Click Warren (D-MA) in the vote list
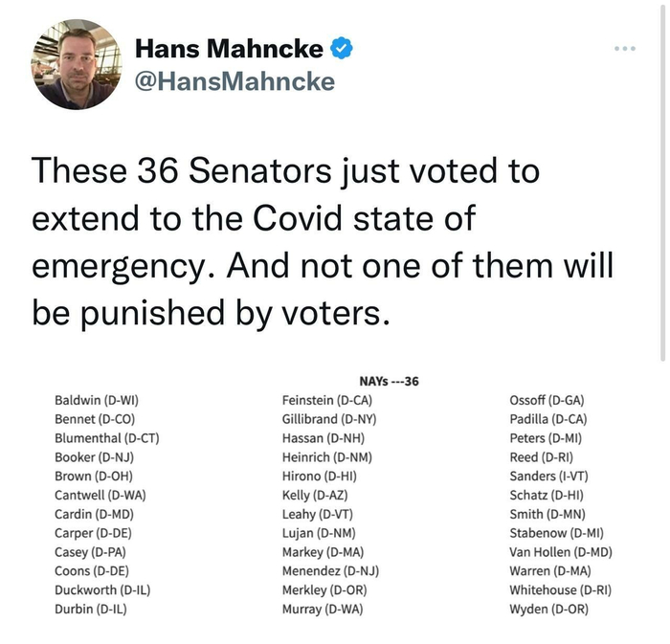The height and width of the screenshot is (644, 670). pyautogui.click(x=549, y=570)
